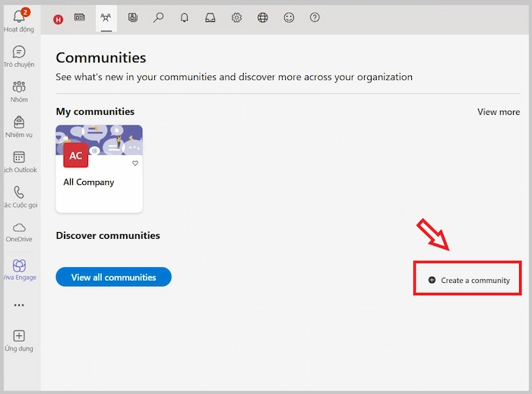Open Viva Engage notifications bell
This screenshot has height=394, width=532.
click(184, 17)
